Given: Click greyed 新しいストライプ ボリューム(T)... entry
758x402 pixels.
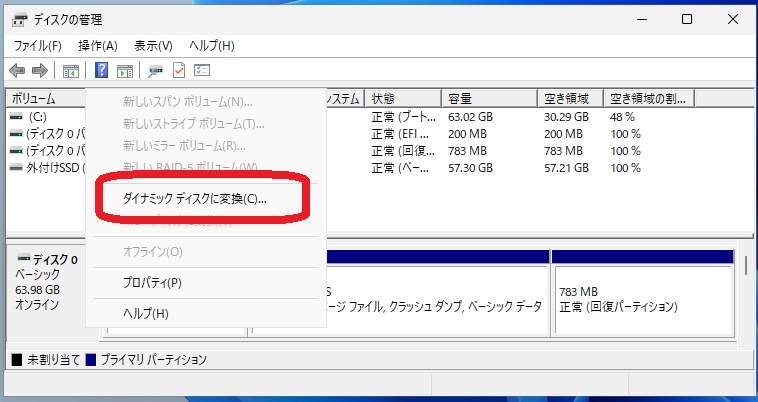Looking at the screenshot, I should [x=193, y=124].
